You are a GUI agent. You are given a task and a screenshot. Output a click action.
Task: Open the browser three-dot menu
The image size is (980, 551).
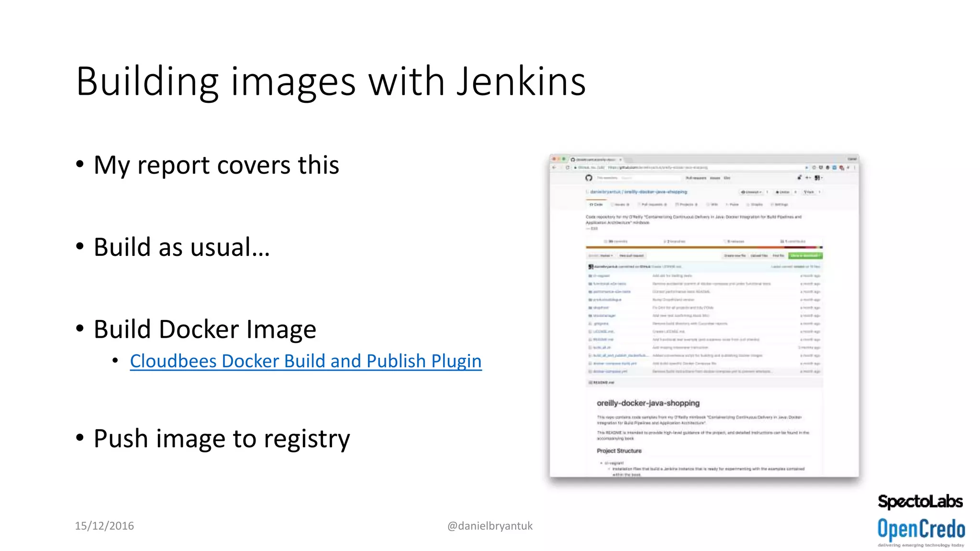(x=855, y=167)
